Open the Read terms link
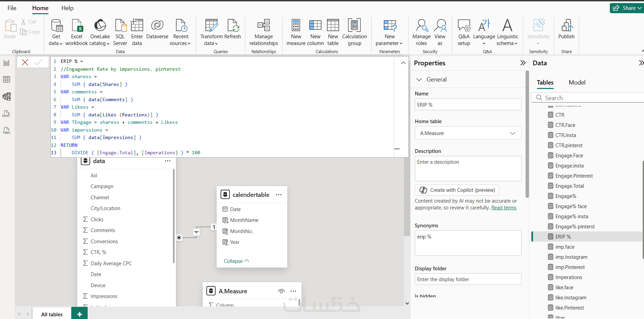Screen dimensions: 644x319 [x=504, y=208]
